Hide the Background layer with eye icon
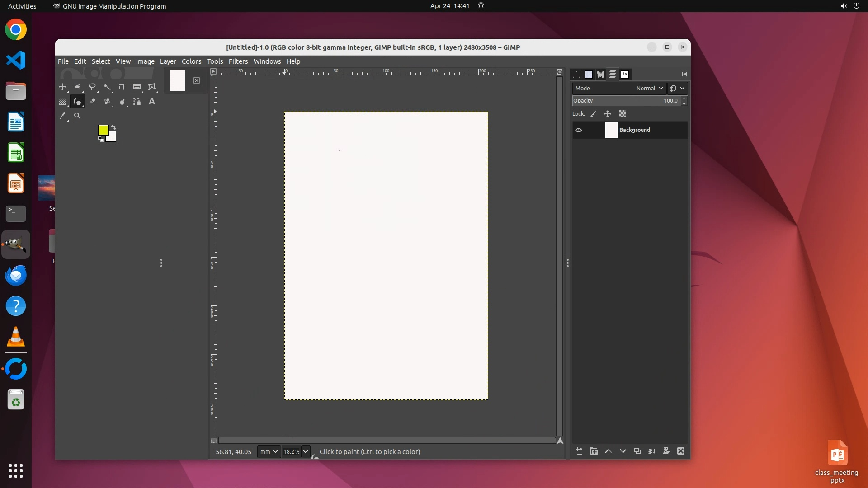The width and height of the screenshot is (868, 488). [579, 130]
